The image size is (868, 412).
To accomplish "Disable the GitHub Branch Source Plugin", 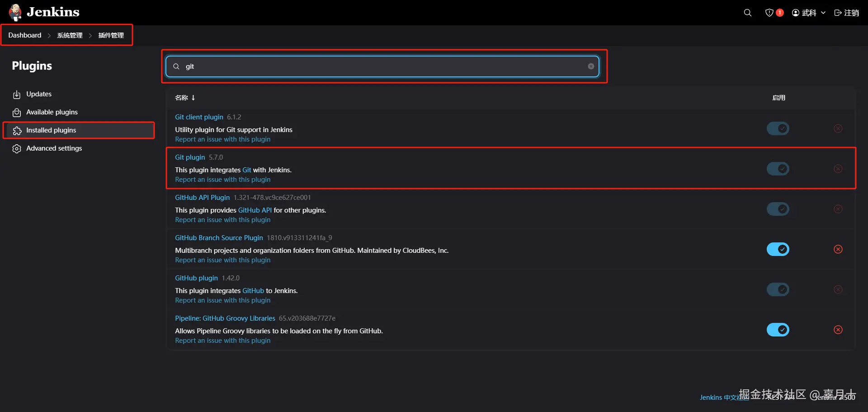I will [778, 249].
